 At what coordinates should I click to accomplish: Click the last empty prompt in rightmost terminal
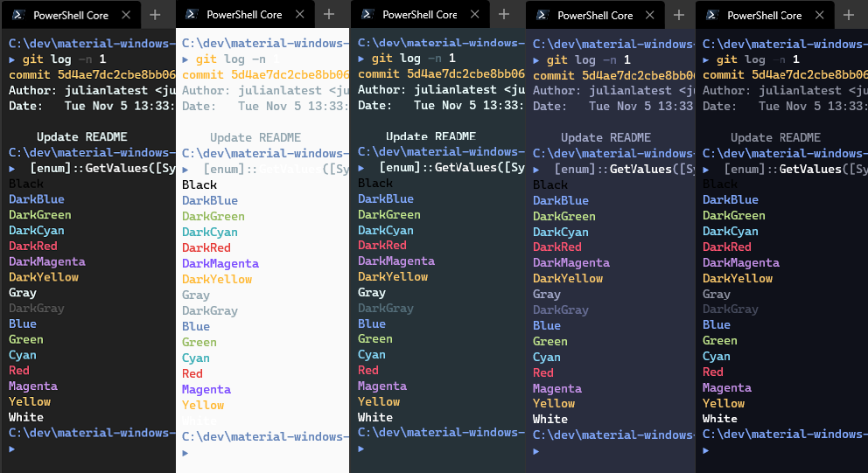point(706,450)
